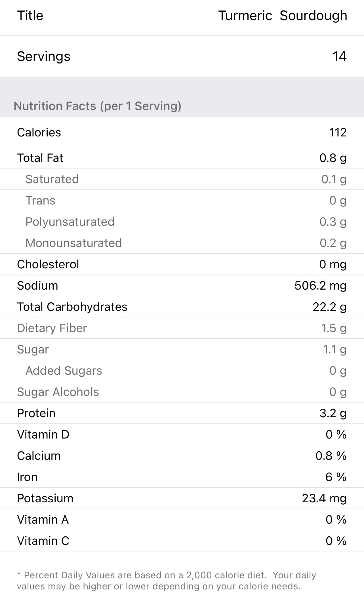This screenshot has width=364, height=607.
Task: Edit the Potassium 23.4 mg value
Action: tap(324, 498)
